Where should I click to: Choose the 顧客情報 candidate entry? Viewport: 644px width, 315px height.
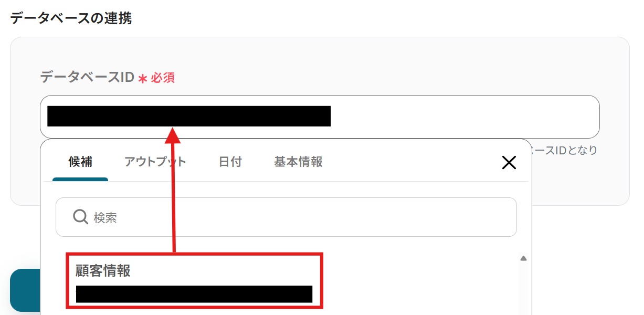(x=194, y=281)
